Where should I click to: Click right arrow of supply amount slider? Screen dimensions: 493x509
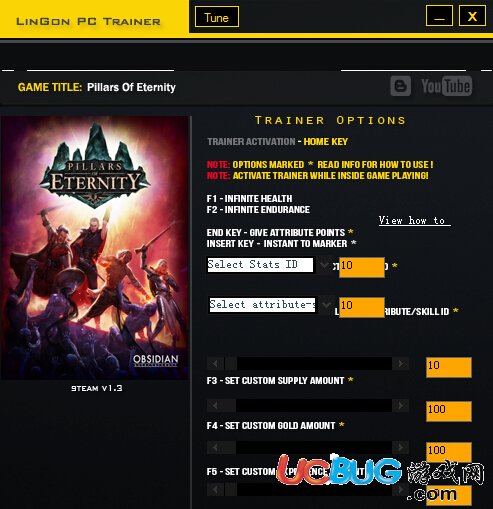(x=400, y=363)
